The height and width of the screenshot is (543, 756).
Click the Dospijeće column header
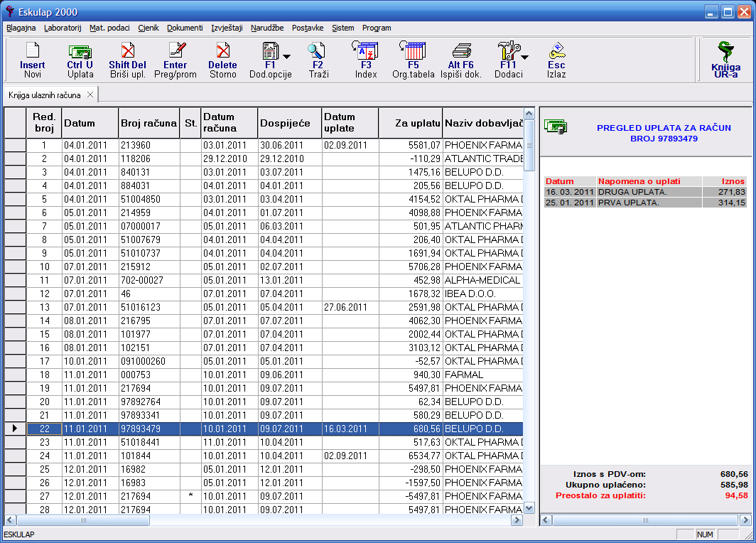coord(289,123)
